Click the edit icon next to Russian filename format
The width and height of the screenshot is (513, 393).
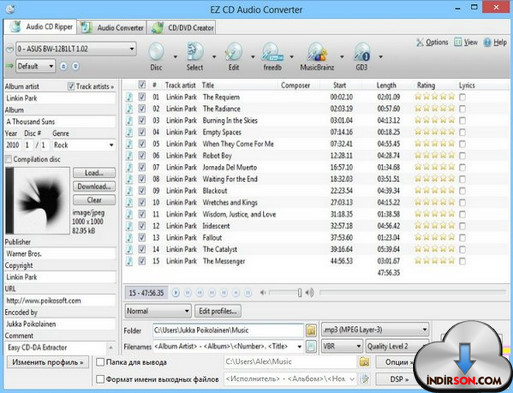point(365,379)
